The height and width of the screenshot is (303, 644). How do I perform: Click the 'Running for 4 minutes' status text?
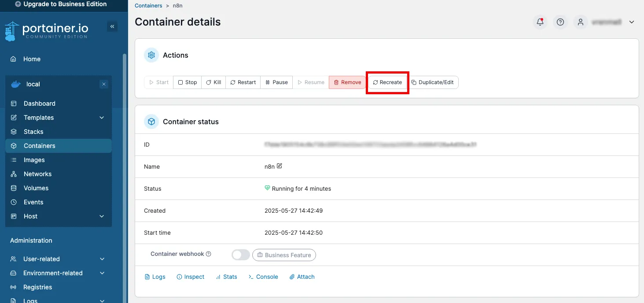coord(302,188)
